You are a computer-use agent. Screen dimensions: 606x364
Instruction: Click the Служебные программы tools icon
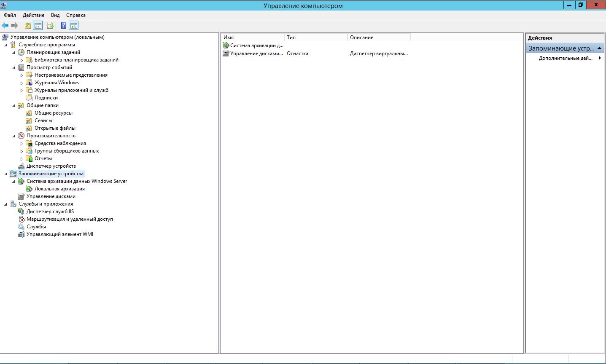coord(13,45)
